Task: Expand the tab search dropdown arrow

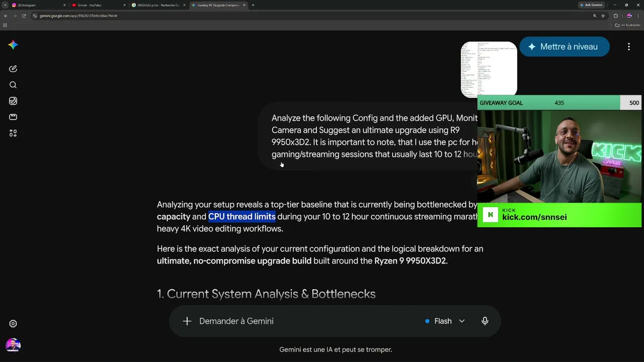Action: pyautogui.click(x=6, y=5)
